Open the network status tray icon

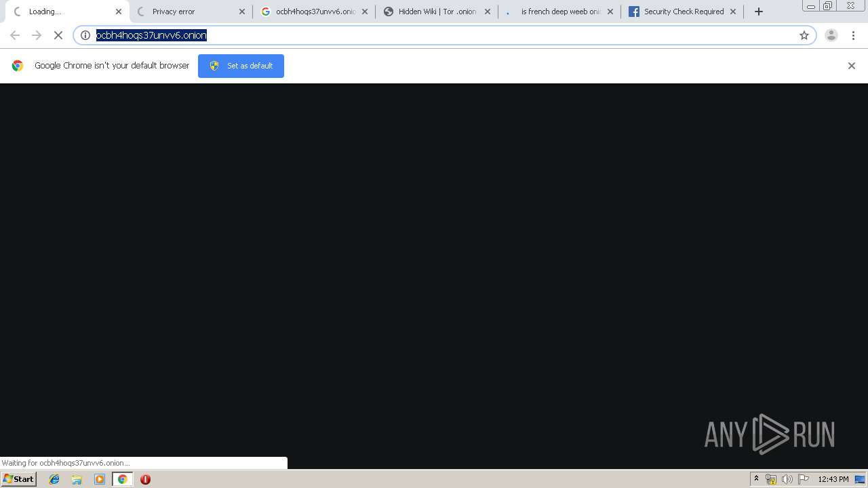[x=771, y=479]
